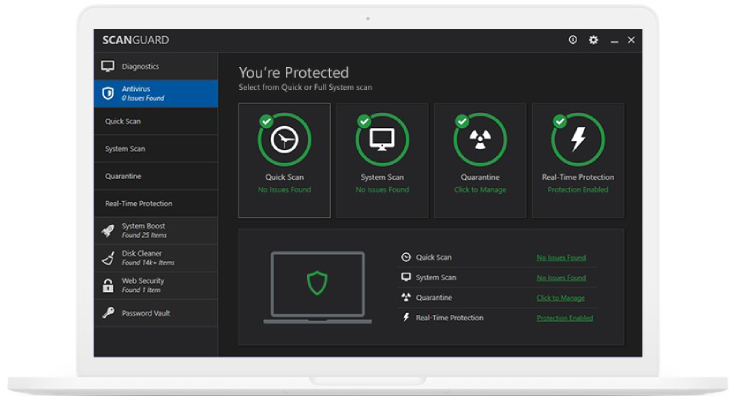750x396 pixels.
Task: Click the Click to Manage link in summary list
Action: pos(561,297)
